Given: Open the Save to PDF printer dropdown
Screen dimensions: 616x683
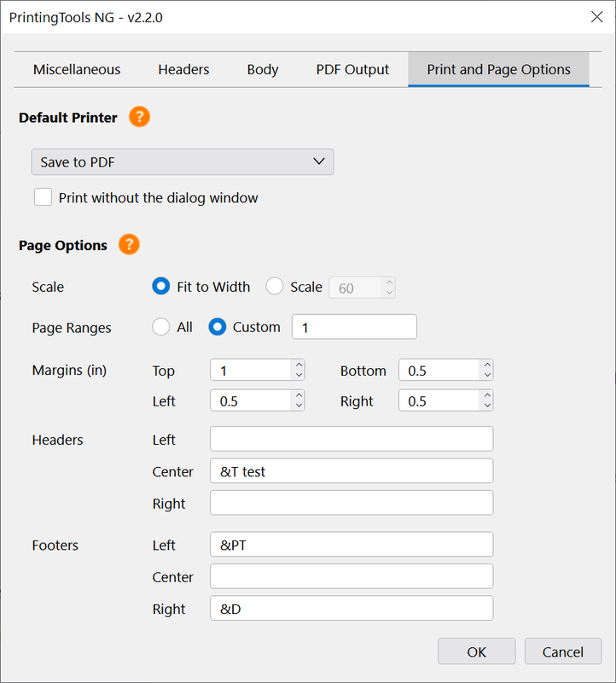Looking at the screenshot, I should [x=182, y=162].
